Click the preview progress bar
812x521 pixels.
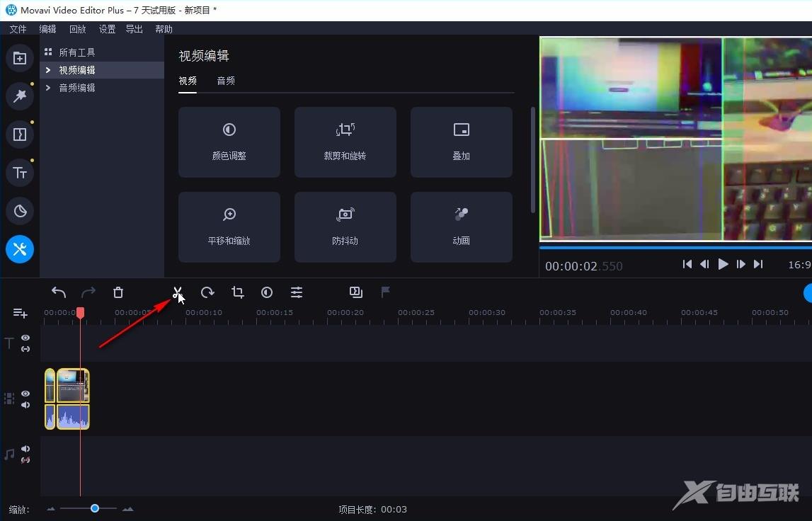pos(675,248)
